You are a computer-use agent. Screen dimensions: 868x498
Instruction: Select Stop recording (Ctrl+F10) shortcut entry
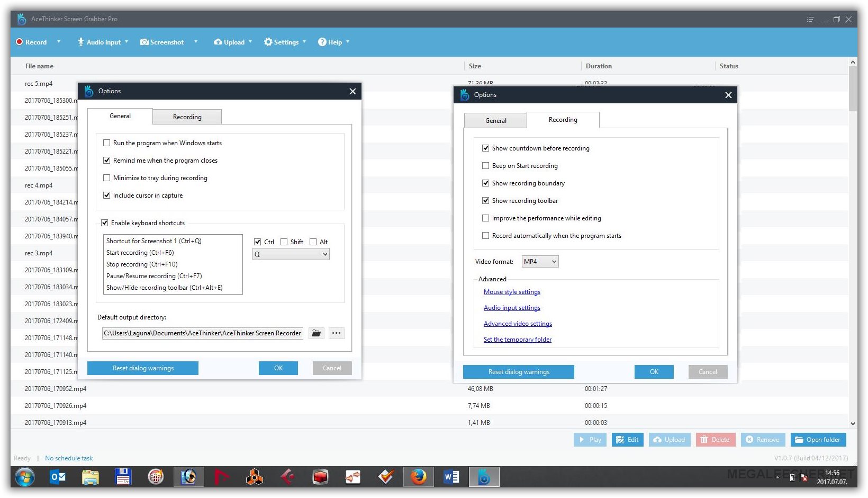coord(142,264)
